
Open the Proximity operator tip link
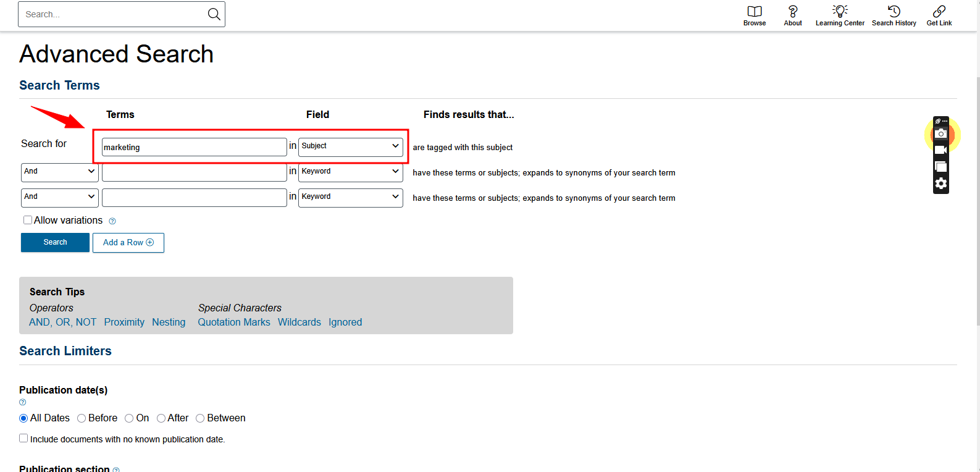click(x=124, y=322)
